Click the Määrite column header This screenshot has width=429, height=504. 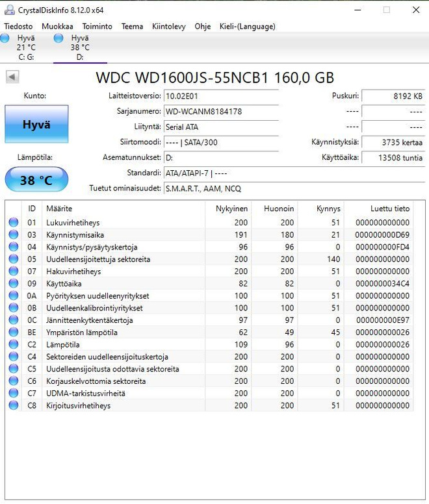(x=123, y=208)
